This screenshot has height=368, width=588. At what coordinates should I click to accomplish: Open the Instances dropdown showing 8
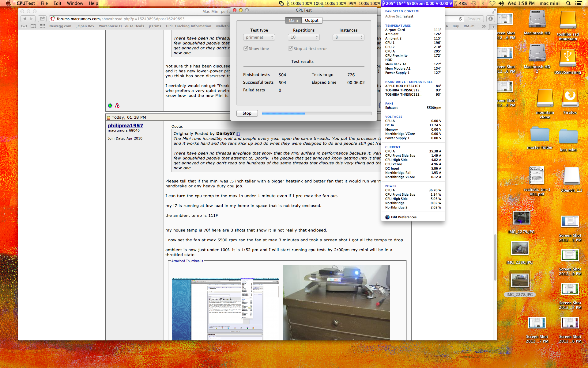(x=348, y=37)
